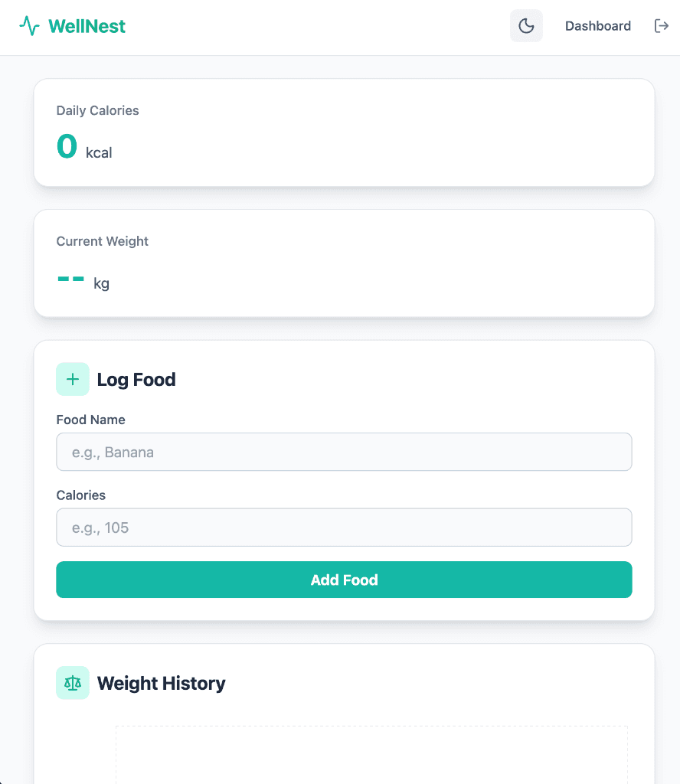Submit the food entry with Add Food
The width and height of the screenshot is (680, 784).
pos(344,580)
